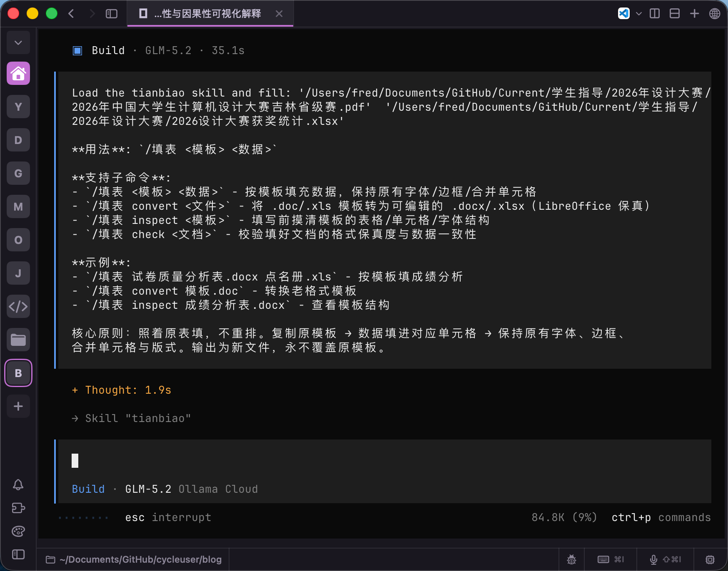Open the Home workspace icon

18,74
